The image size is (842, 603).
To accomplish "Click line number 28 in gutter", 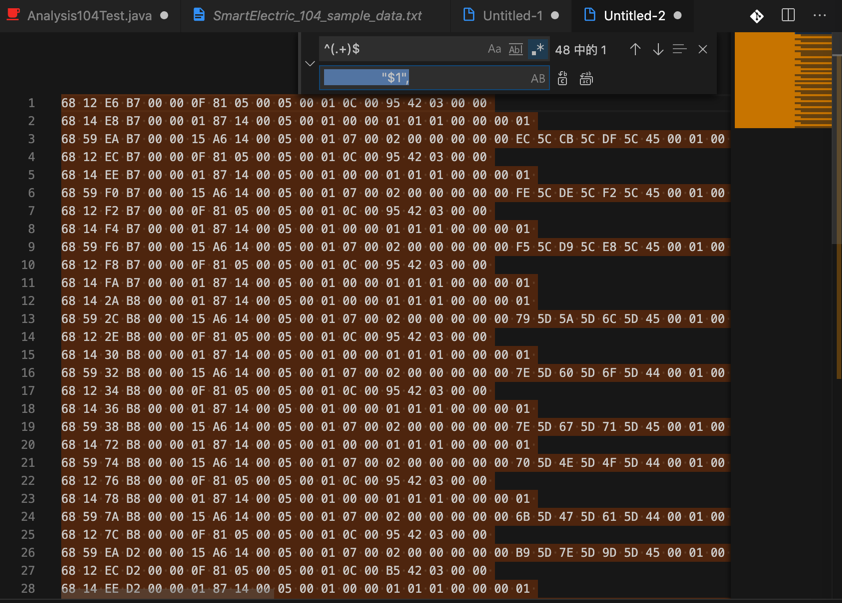I will (28, 589).
